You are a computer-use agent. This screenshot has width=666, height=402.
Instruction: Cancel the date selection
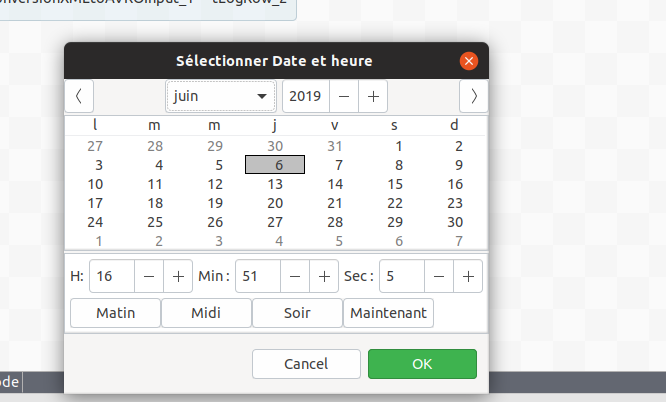click(x=306, y=364)
